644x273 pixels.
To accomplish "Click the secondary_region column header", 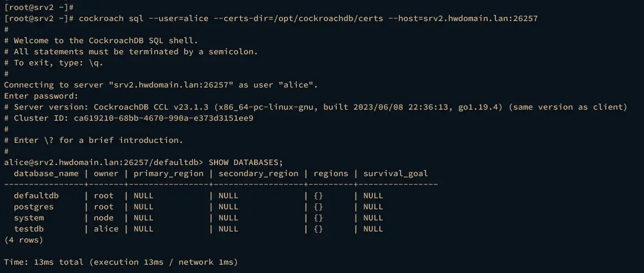I will (x=258, y=173).
